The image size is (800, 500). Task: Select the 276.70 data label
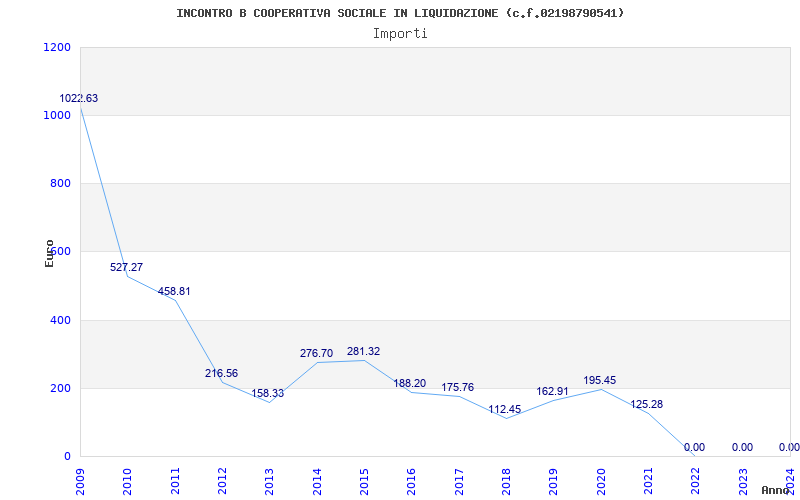coord(316,354)
